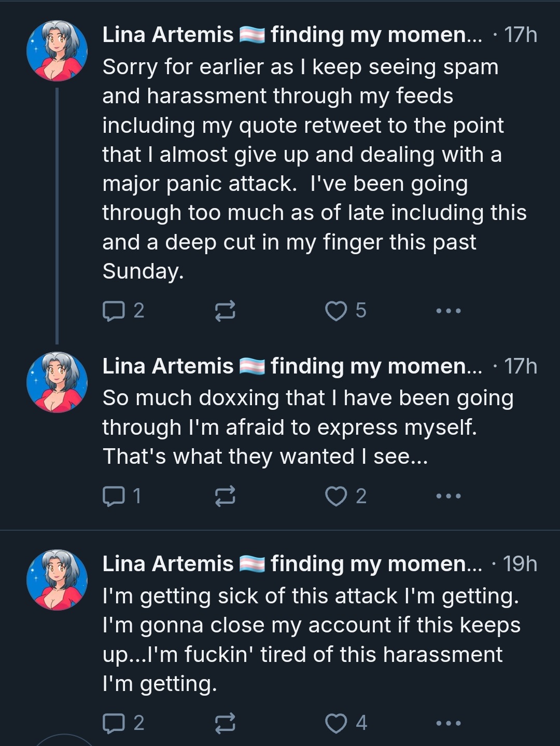Open more options on "sick of this attack" tweet
This screenshot has width=560, height=746.
coord(449,723)
